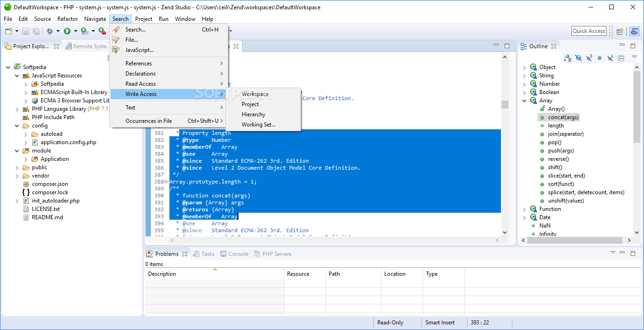The height and width of the screenshot is (330, 644).
Task: Switch to the Console tab
Action: [x=234, y=254]
